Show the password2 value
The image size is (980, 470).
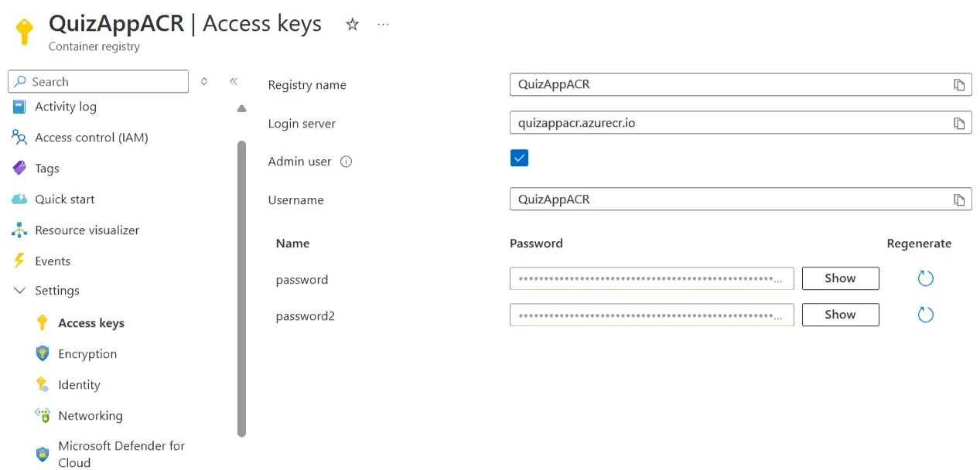(x=840, y=315)
